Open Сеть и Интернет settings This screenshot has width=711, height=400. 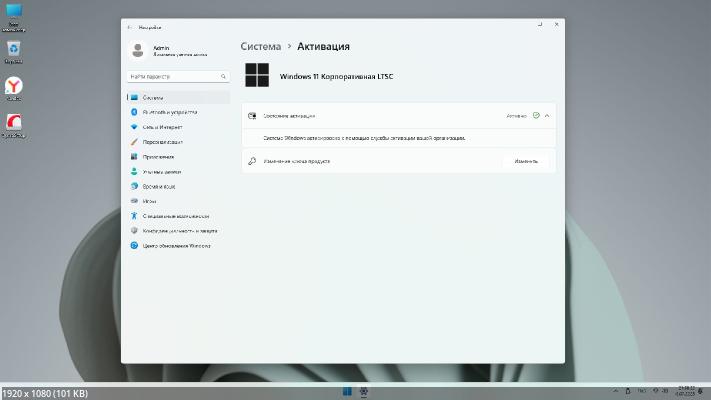point(179,127)
